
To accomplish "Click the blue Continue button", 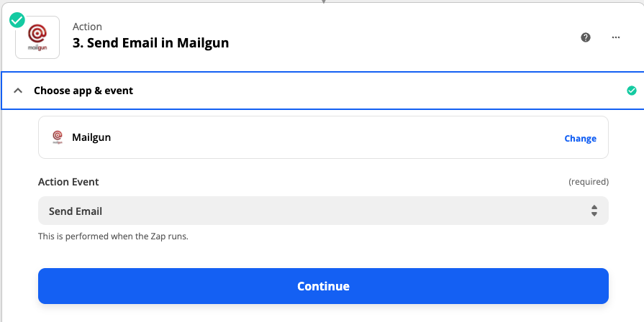I will tap(323, 286).
